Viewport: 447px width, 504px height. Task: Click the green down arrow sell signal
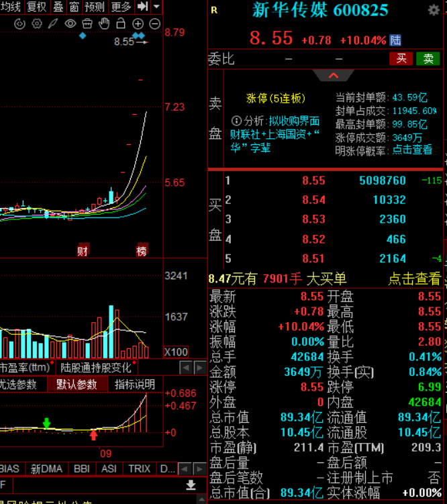(46, 423)
